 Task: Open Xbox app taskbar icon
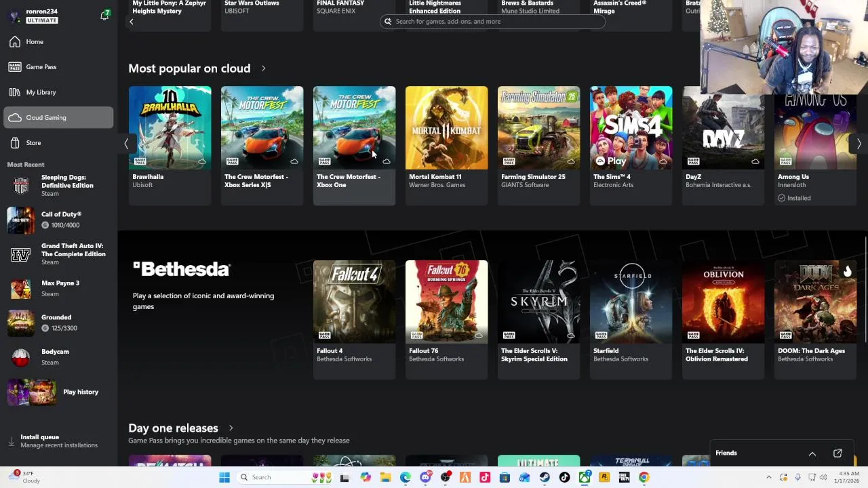585,477
